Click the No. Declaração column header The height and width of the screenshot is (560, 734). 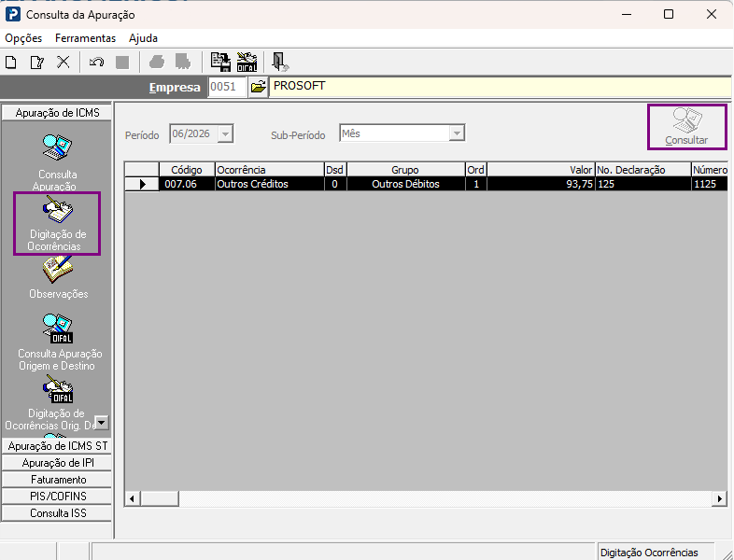pyautogui.click(x=642, y=169)
